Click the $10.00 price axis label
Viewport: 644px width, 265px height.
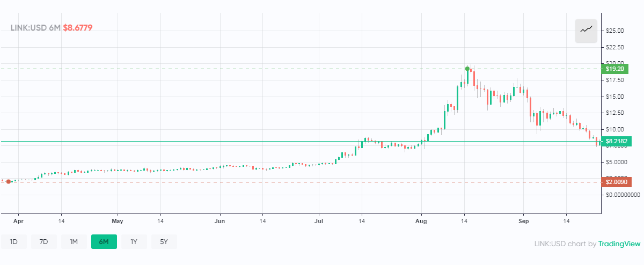614,129
